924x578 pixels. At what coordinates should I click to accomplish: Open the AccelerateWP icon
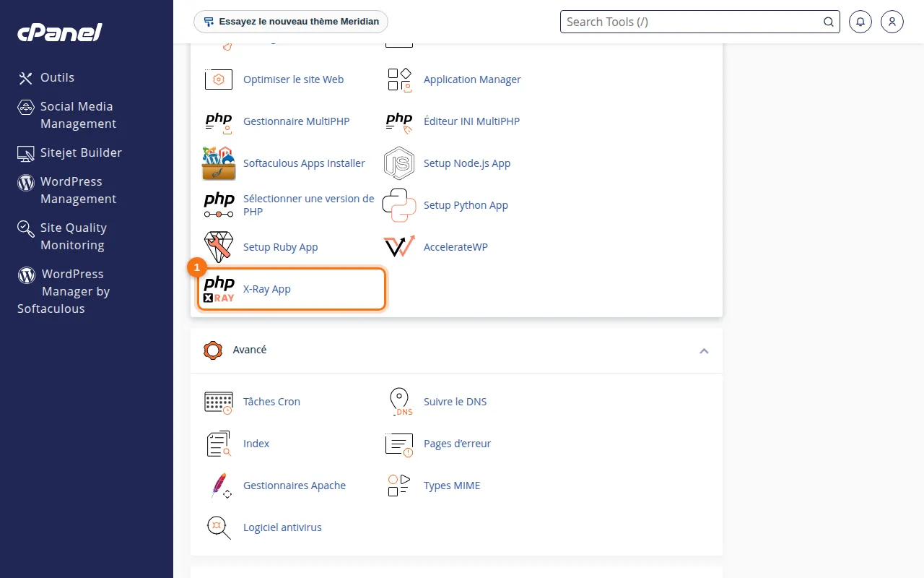tap(399, 247)
